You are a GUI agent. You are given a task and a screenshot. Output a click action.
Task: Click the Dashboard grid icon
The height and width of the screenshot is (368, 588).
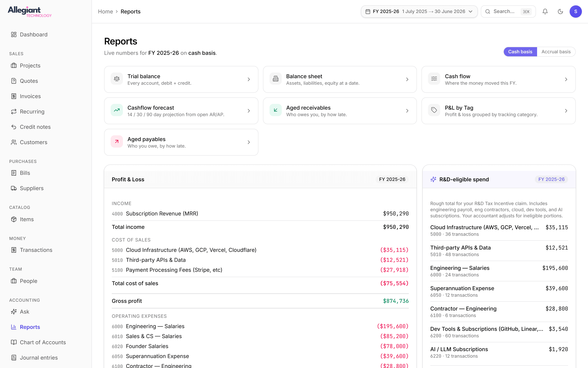(14, 34)
